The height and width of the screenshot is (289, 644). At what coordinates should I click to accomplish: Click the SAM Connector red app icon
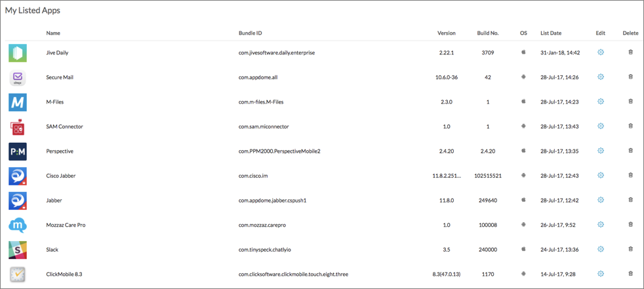[18, 127]
